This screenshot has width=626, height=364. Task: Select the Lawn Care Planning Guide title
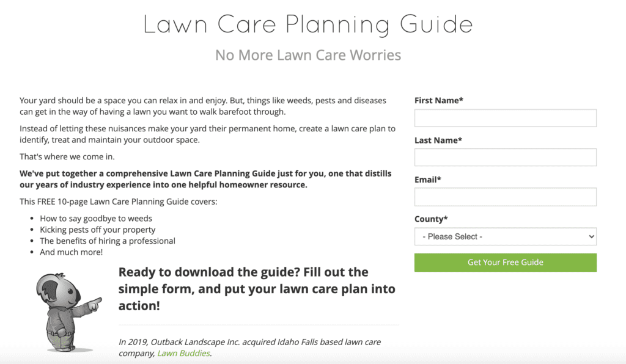coord(308,24)
